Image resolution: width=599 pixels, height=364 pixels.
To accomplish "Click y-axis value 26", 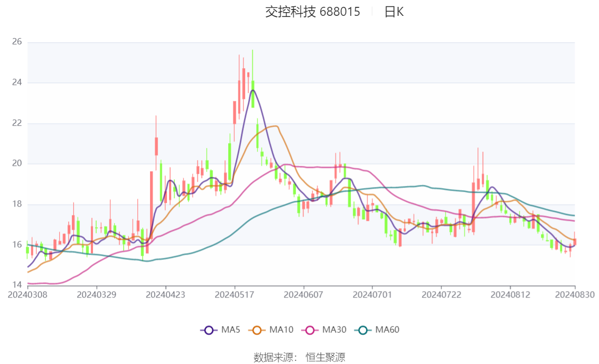I will 17,42.
